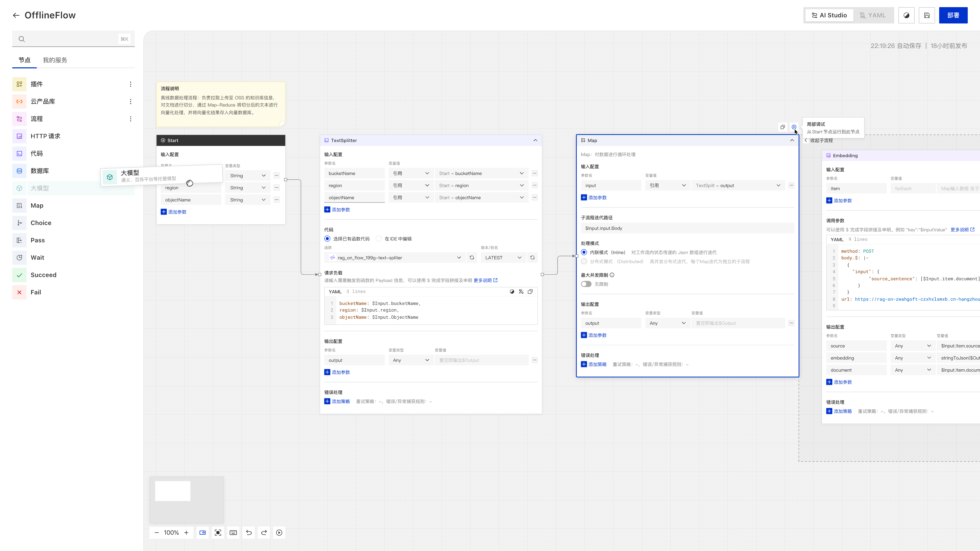Select the 在 IDE 中编辑 radio option
Screen dimensions: 980x551
[378, 239]
